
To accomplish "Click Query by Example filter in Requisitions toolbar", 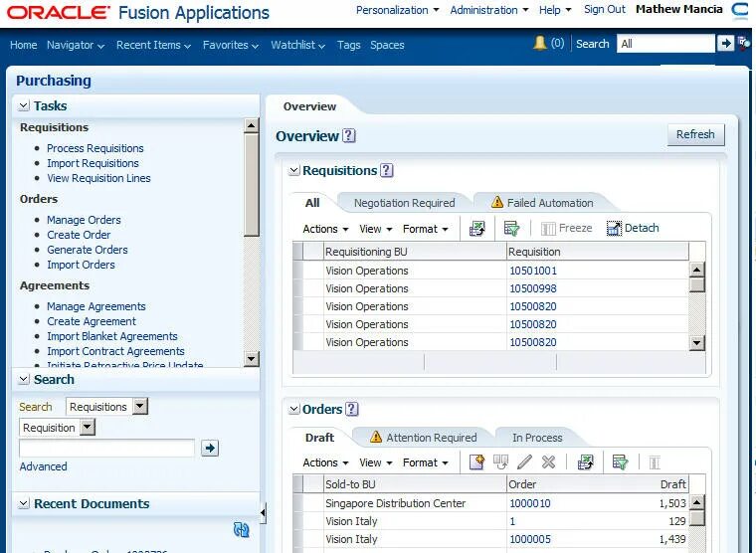I will coord(511,229).
